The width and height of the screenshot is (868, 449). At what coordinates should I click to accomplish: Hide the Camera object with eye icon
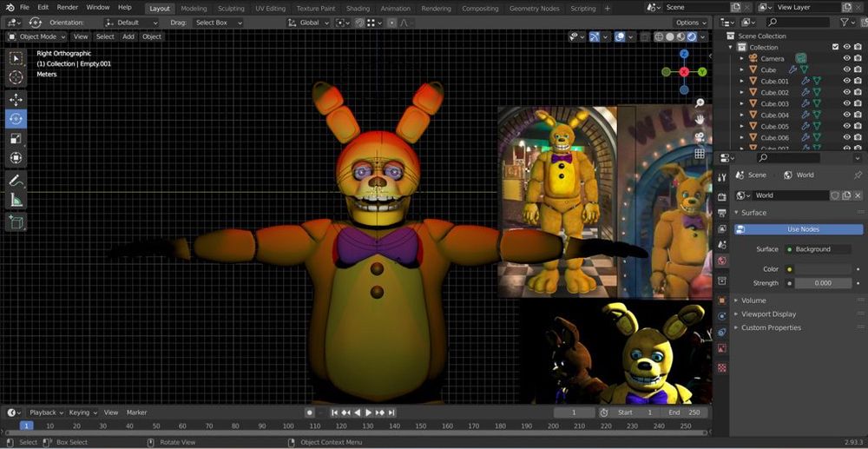847,58
